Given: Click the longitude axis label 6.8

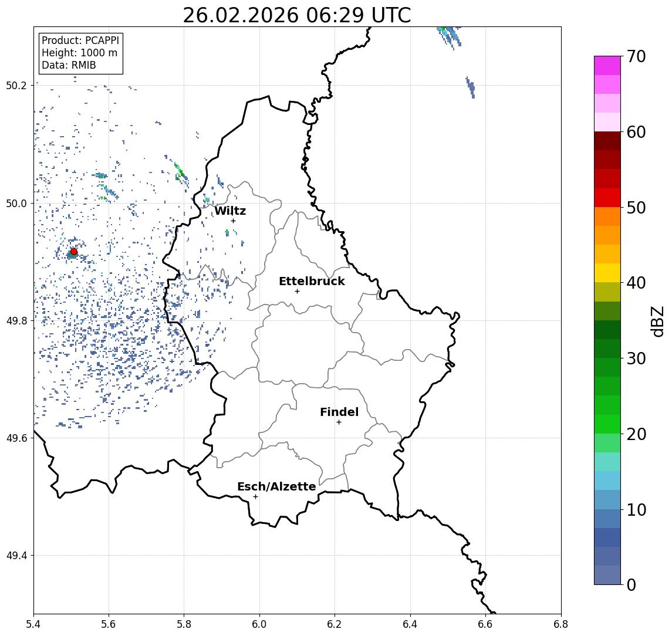Looking at the screenshot, I should (x=560, y=624).
